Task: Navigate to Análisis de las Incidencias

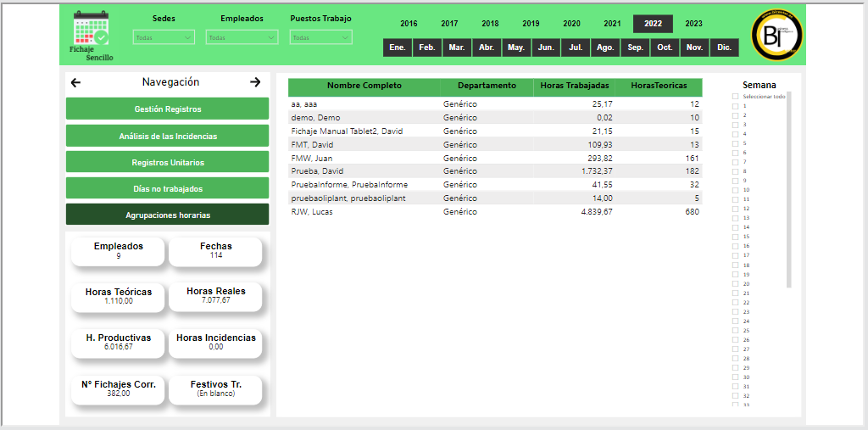Action: tap(167, 136)
